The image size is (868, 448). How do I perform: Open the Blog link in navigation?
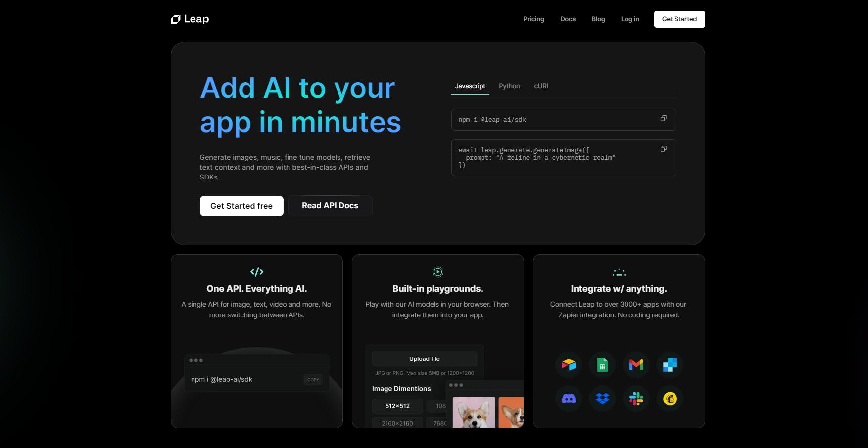point(598,19)
